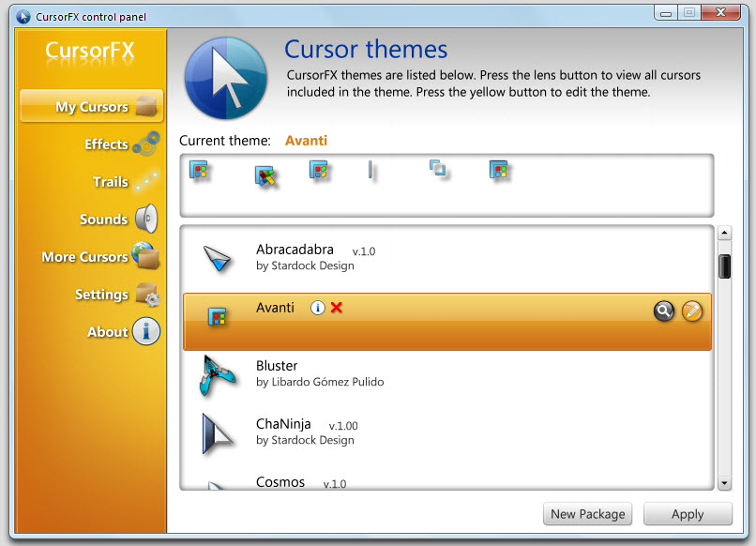Select the Bluster cursor preview
This screenshot has width=756, height=546.
coord(217,372)
